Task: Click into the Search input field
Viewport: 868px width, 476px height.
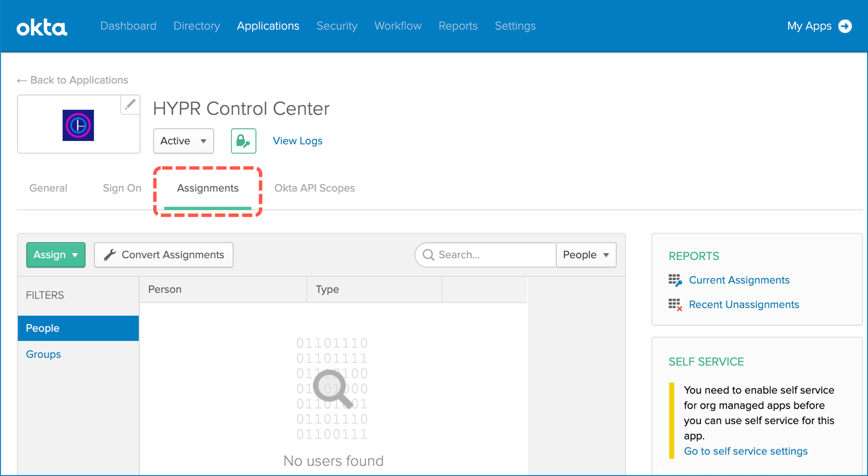Action: click(486, 255)
